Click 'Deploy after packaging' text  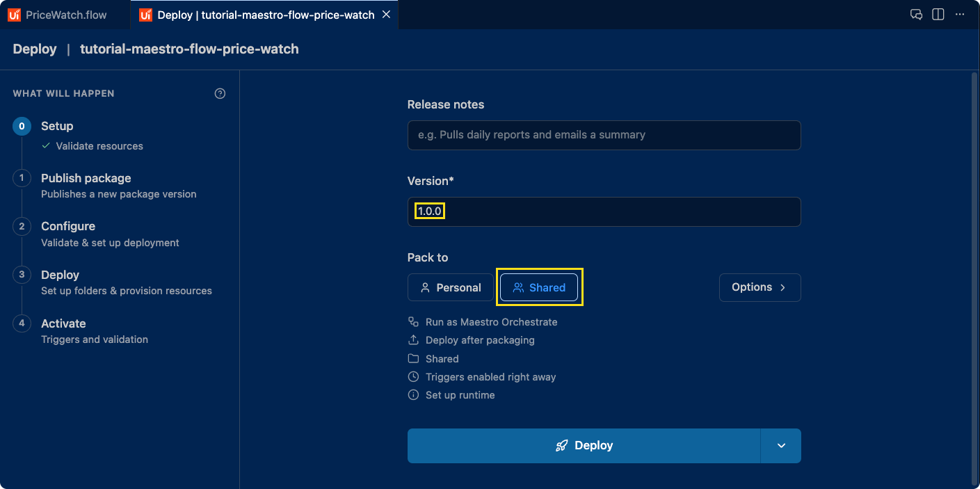[480, 340]
